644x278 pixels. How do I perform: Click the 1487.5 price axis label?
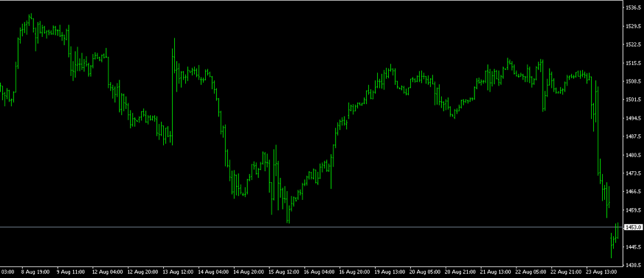point(634,136)
